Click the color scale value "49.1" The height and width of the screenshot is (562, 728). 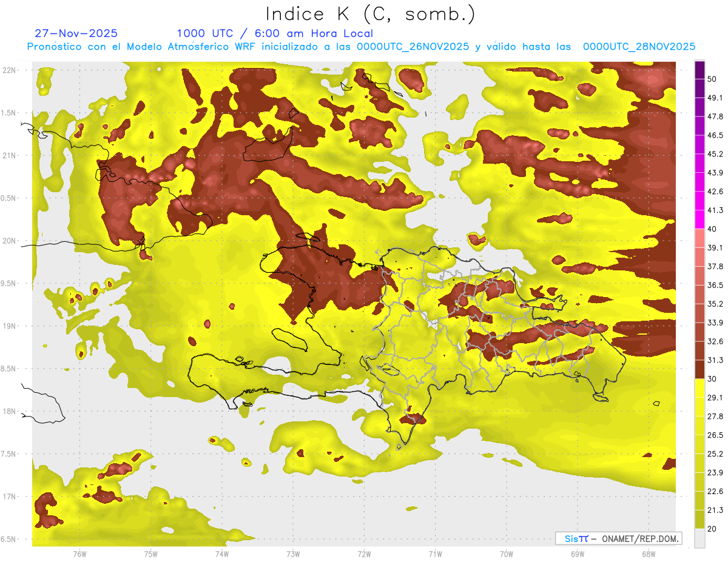[715, 98]
